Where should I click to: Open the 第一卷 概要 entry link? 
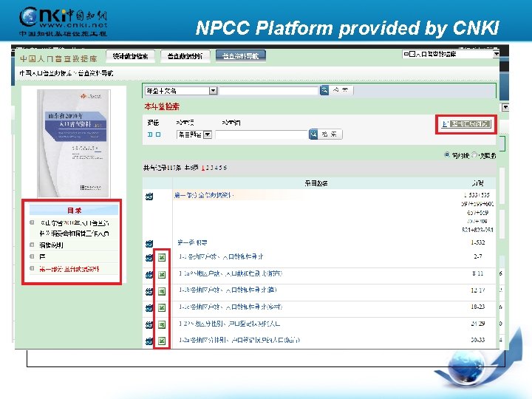[192, 242]
